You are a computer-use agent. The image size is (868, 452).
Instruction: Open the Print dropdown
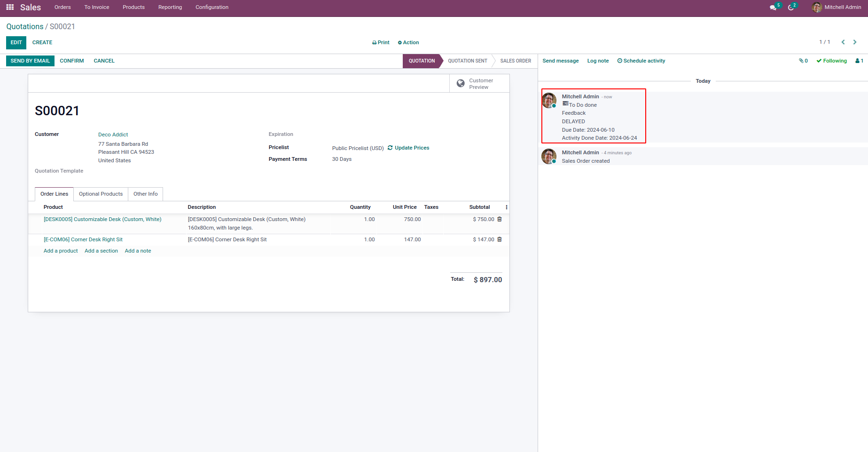coord(381,42)
